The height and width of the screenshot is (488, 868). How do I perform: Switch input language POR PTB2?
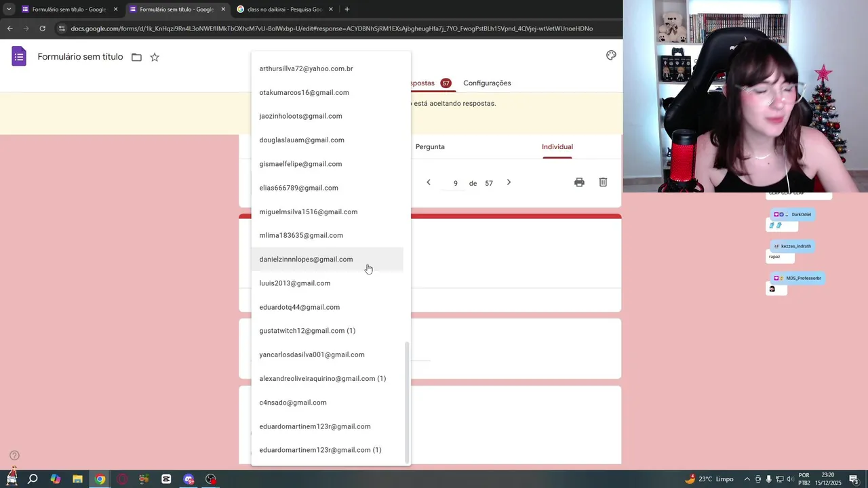coord(804,479)
